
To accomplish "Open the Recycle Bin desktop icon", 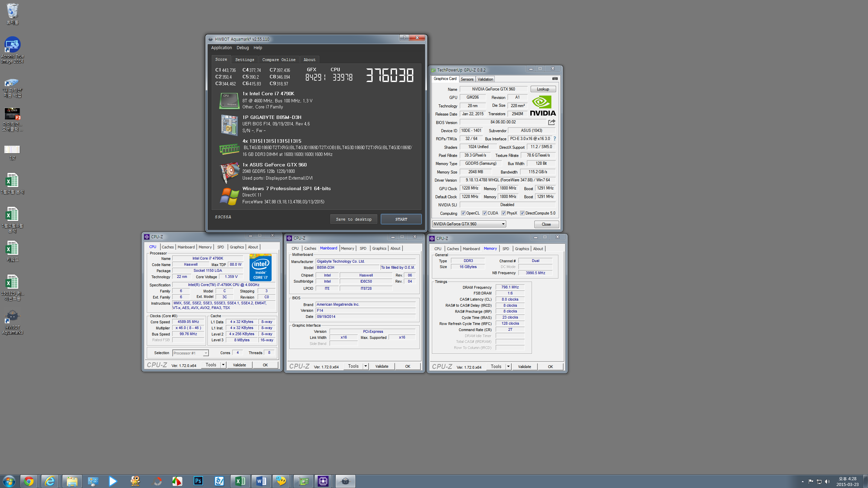I will (12, 14).
